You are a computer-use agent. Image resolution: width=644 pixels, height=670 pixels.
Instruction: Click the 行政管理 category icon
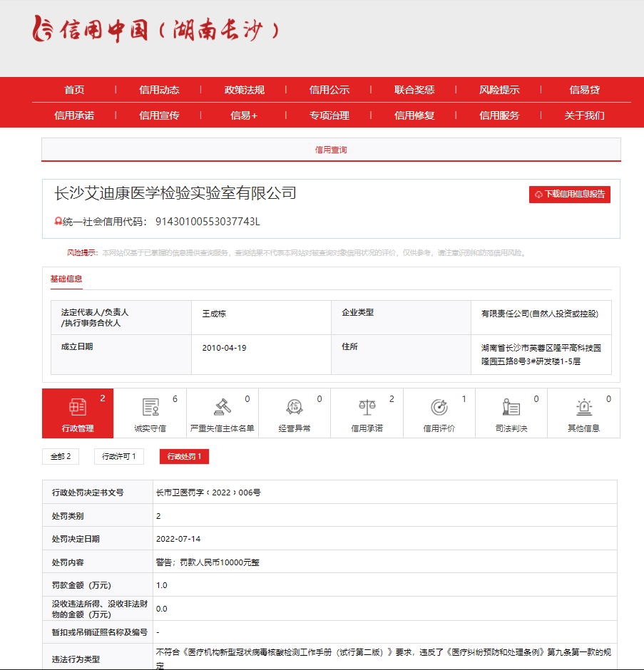(x=78, y=407)
